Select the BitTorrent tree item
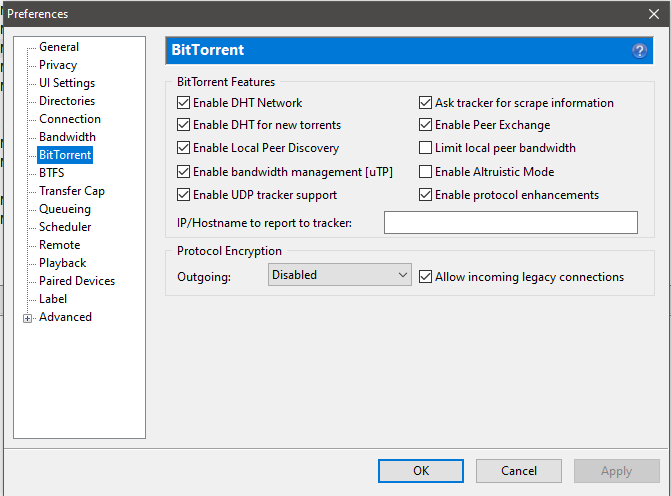Screen dimensions: 671x496 click(x=65, y=155)
